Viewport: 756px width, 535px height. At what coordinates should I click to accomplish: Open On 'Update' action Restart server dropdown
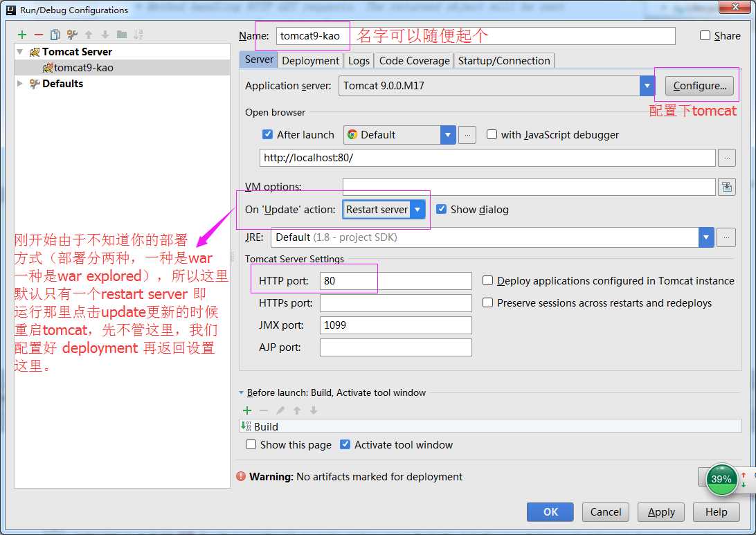tap(417, 210)
